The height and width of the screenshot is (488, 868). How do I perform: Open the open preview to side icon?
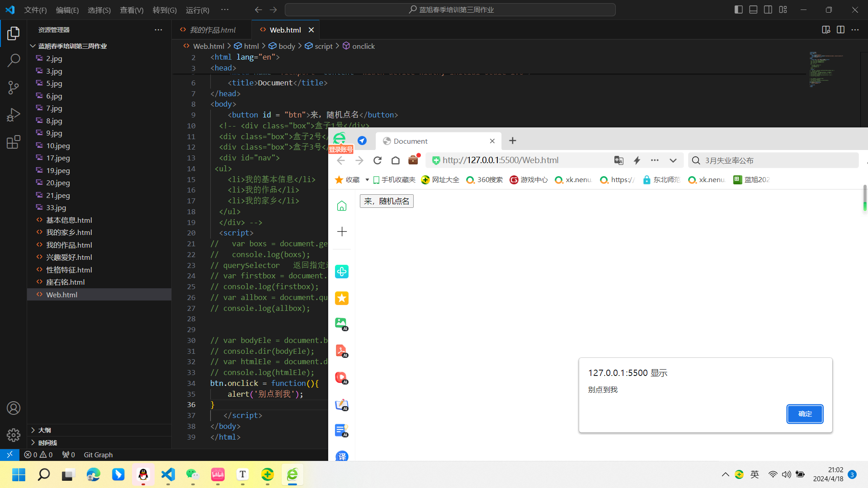click(x=826, y=30)
